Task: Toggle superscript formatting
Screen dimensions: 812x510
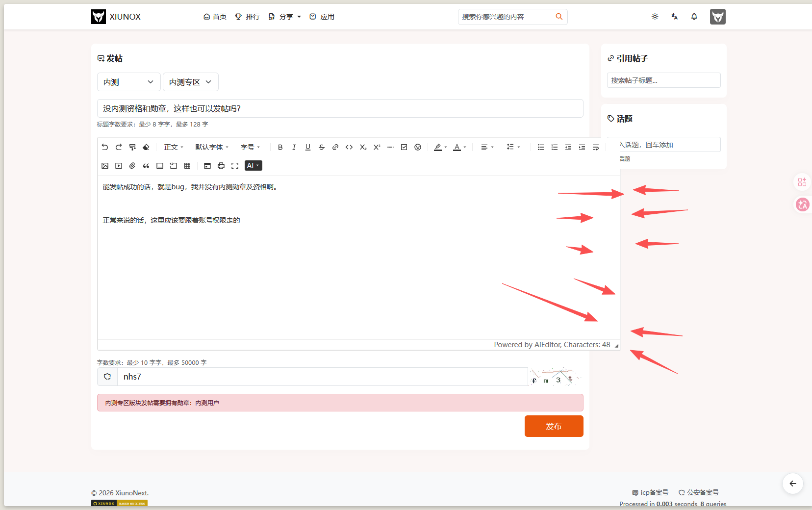Action: 377,147
